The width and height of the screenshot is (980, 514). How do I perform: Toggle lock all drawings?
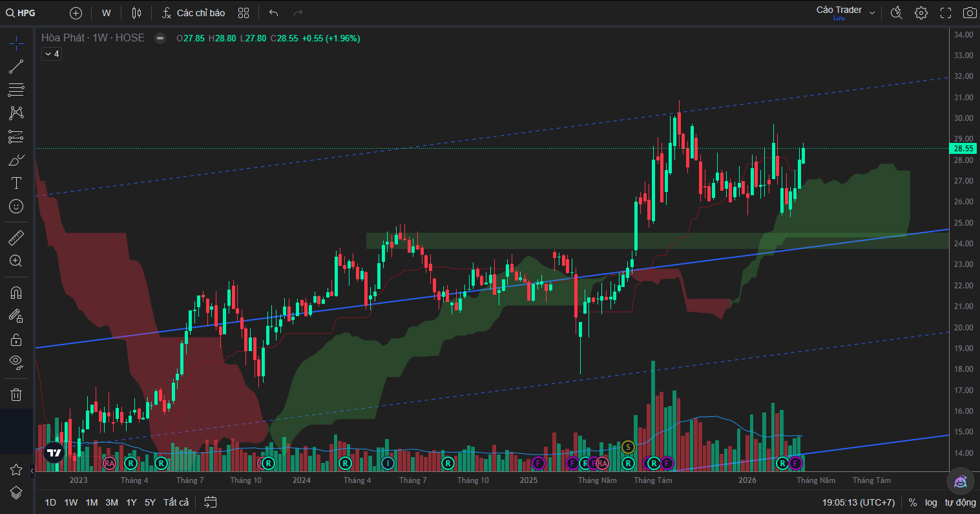(16, 339)
